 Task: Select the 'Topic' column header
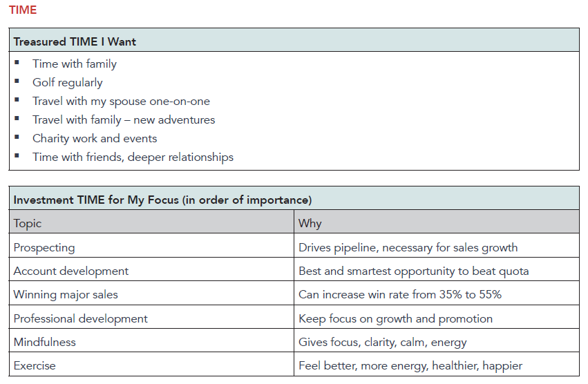pos(28,223)
